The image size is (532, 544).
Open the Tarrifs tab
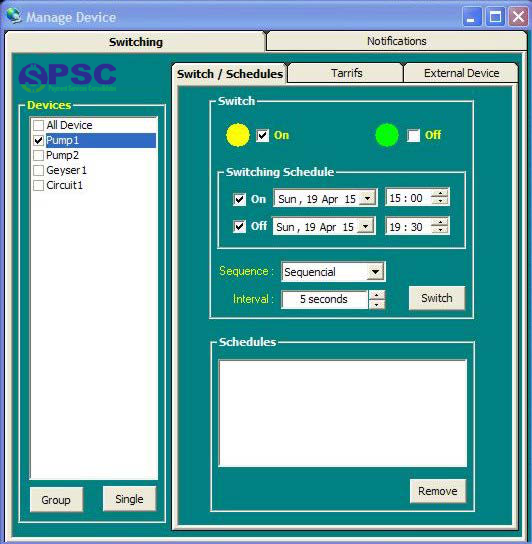(346, 73)
